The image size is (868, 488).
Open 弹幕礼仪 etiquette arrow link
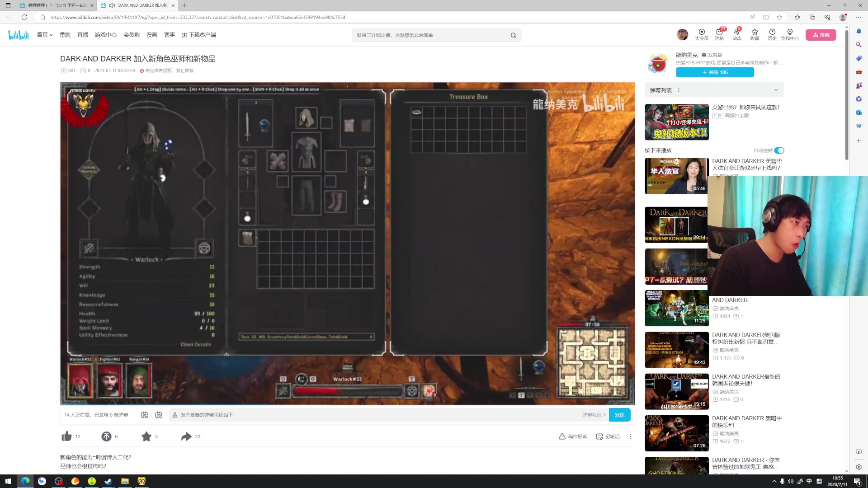(x=594, y=415)
